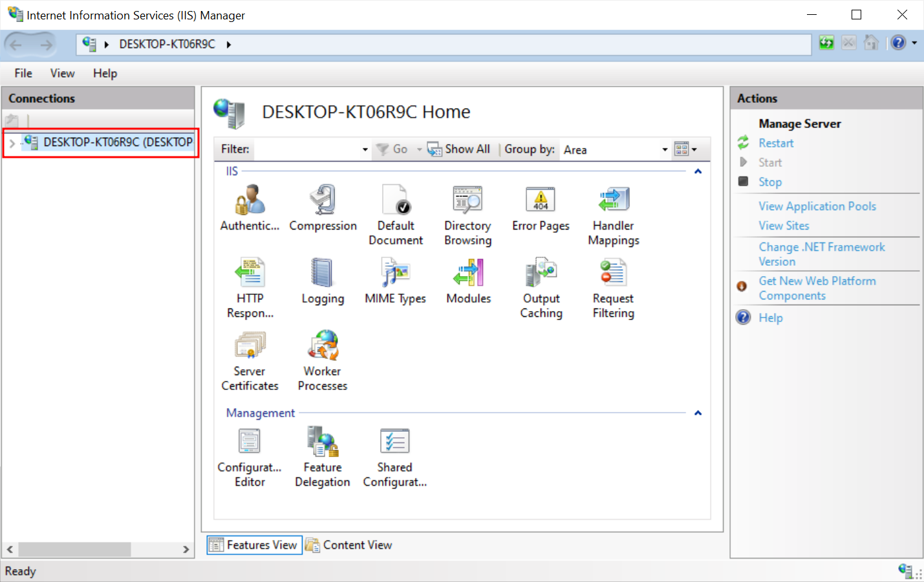Click the Connections pane horizontal scrollbar
Viewport: 924px width, 582px height.
click(75, 549)
